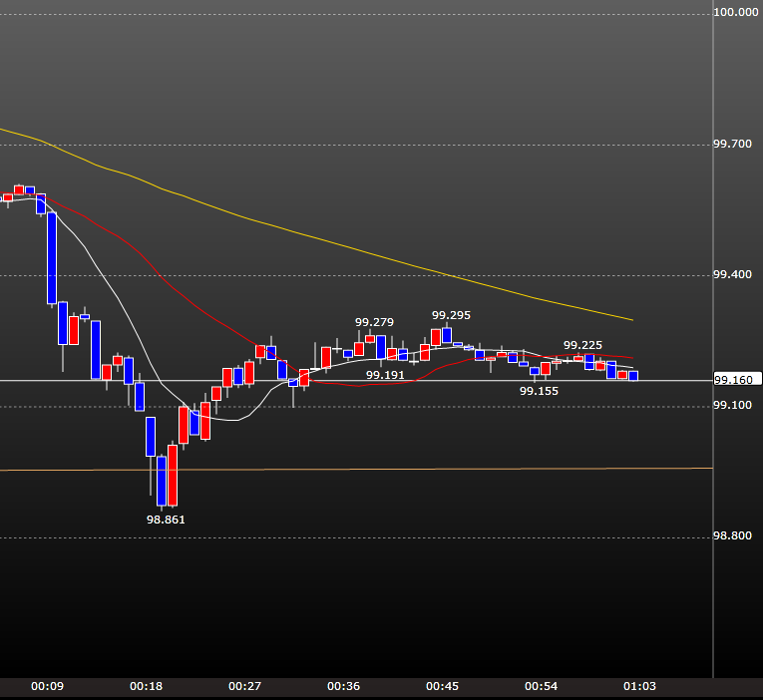
Task: Click the 99.155 low price annotation
Action: [539, 391]
